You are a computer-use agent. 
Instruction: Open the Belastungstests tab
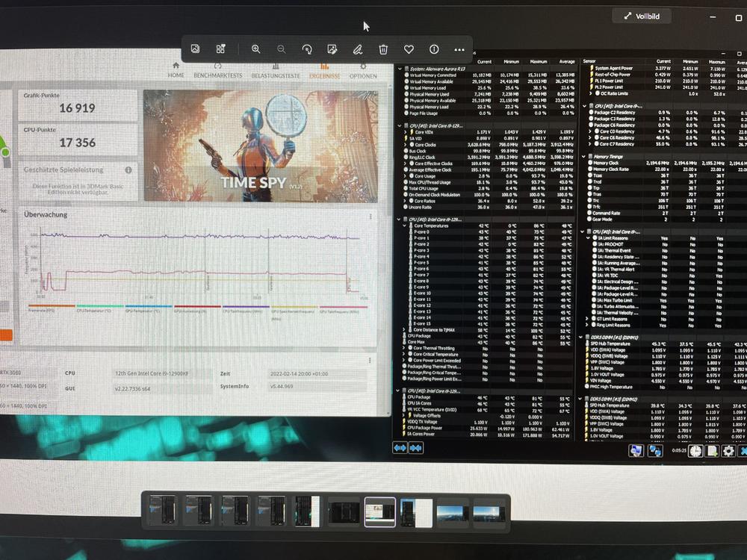pyautogui.click(x=275, y=75)
